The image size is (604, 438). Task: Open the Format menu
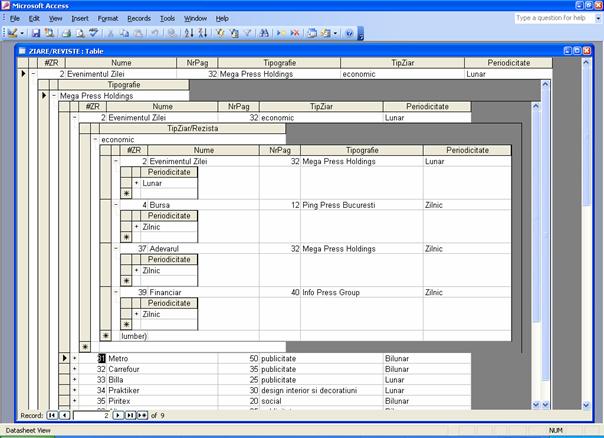pos(108,18)
